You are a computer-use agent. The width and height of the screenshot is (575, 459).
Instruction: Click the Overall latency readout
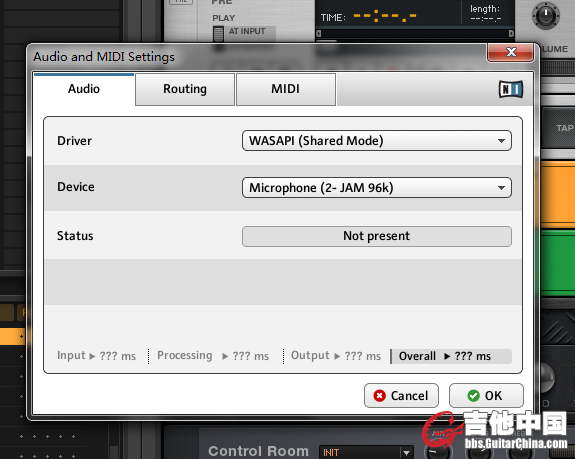point(451,356)
